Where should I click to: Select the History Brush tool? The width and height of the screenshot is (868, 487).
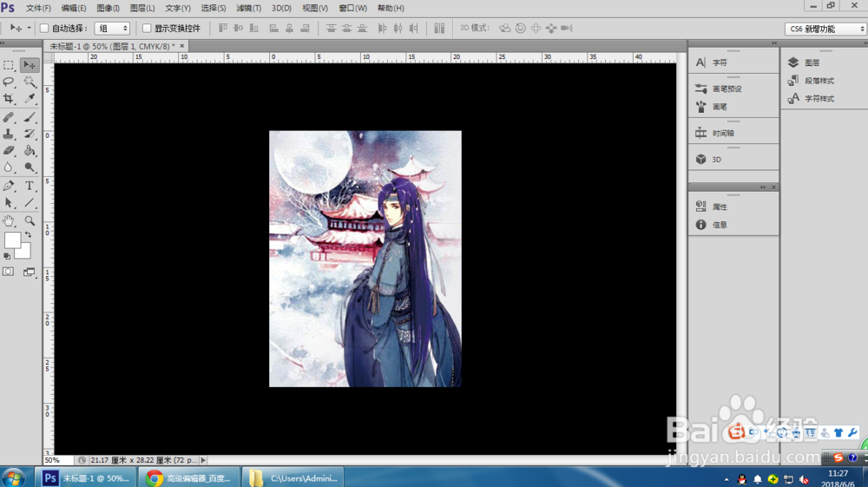[30, 134]
